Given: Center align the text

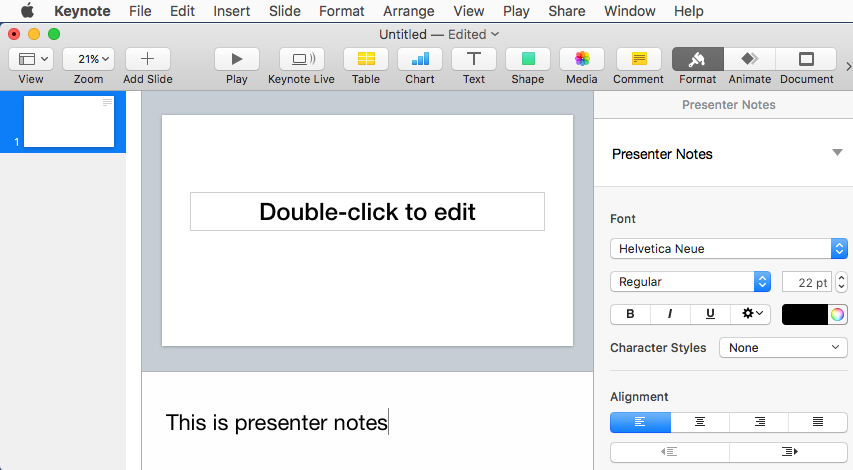Looking at the screenshot, I should click(x=700, y=422).
